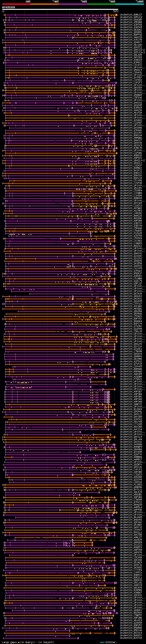
Task: Select the UniRef100_B9FY87 label
Action: click(x=131, y=319)
